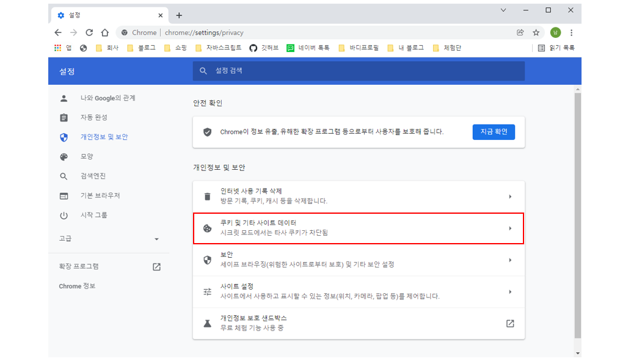This screenshot has height=364, width=631.
Task: Select 개인정보 및 보안 in sidebar
Action: pyautogui.click(x=104, y=137)
